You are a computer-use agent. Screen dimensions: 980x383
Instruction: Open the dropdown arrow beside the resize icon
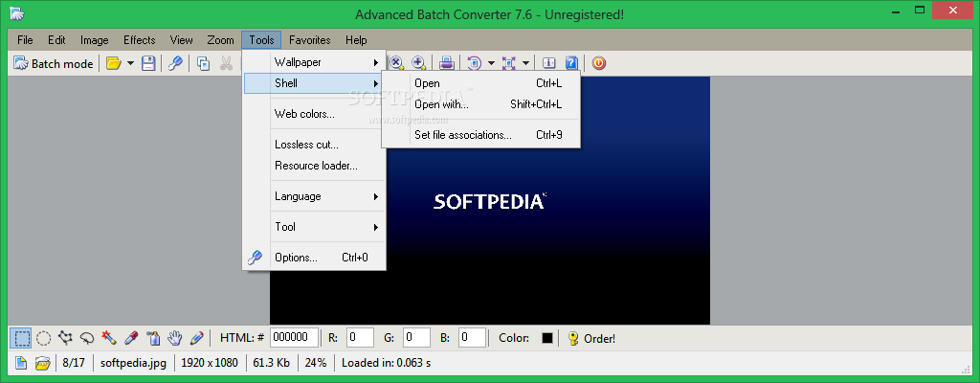[x=525, y=62]
